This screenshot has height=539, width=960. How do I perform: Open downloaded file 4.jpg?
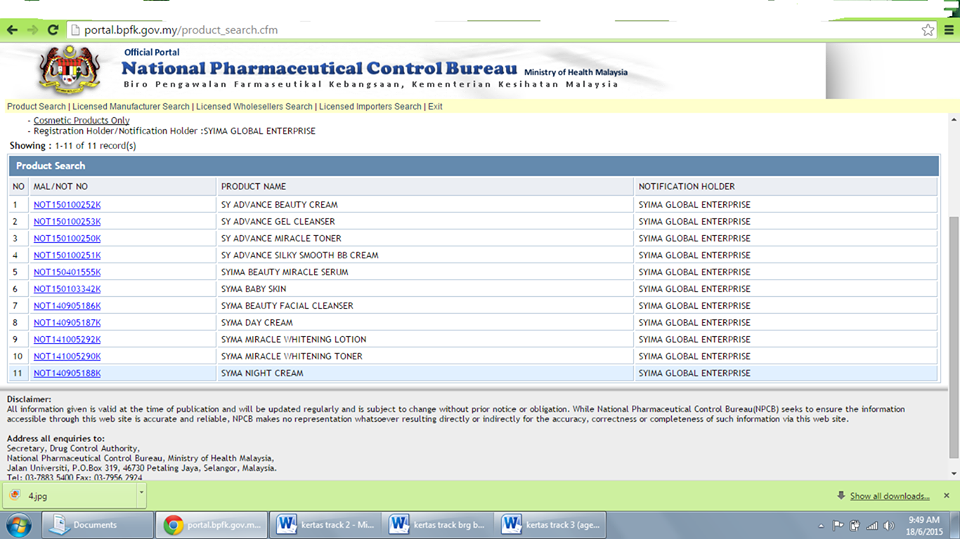(69, 496)
